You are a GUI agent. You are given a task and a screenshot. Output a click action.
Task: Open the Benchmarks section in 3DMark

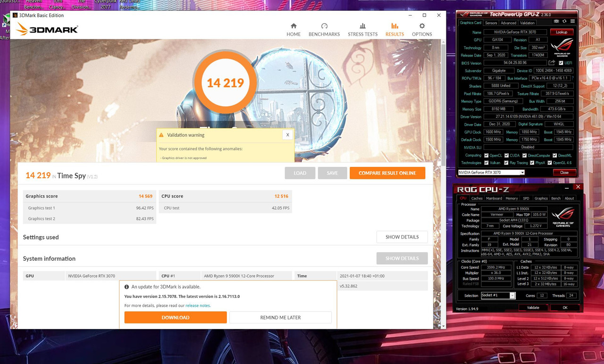click(324, 30)
